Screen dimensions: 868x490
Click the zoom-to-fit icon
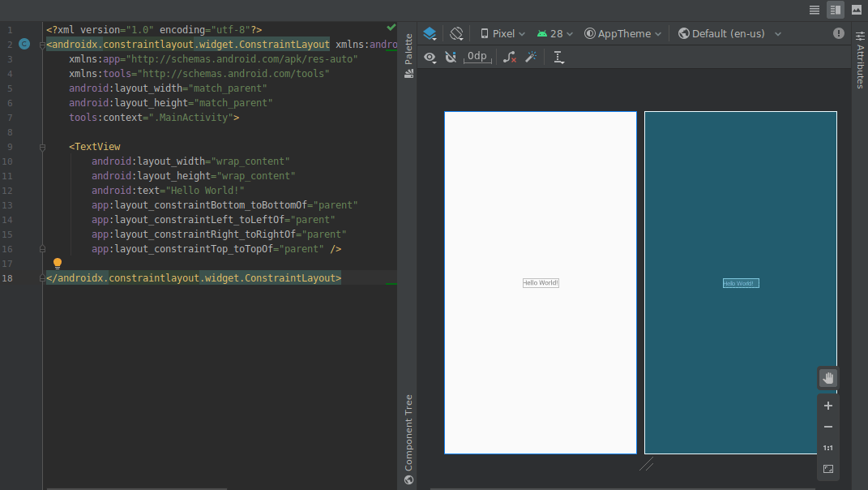827,468
